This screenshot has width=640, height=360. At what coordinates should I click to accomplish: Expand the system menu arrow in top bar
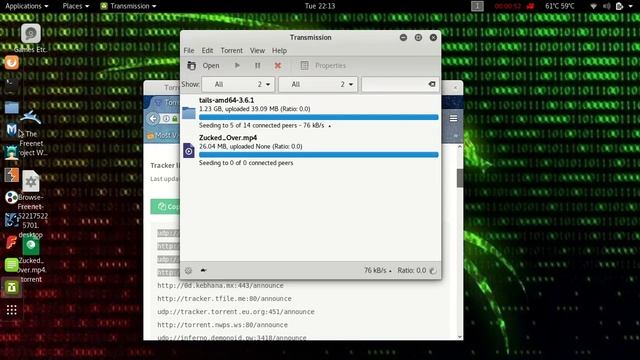630,6
